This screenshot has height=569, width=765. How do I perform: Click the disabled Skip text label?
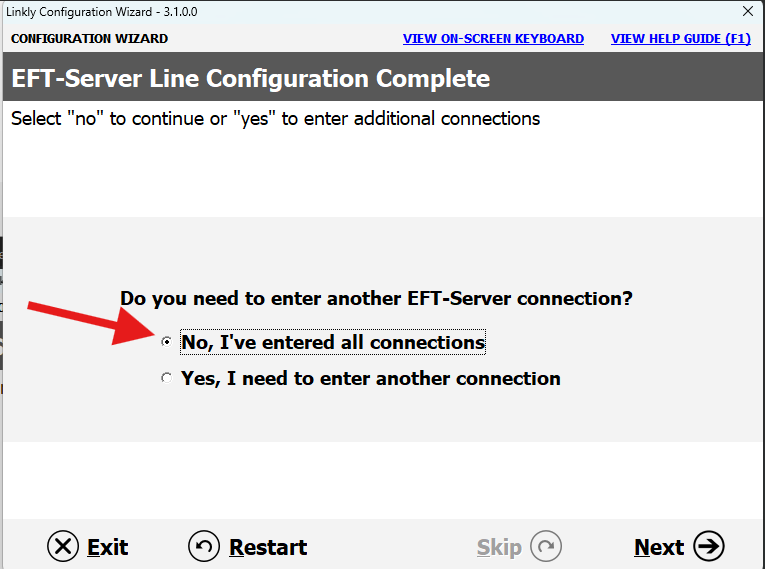499,548
